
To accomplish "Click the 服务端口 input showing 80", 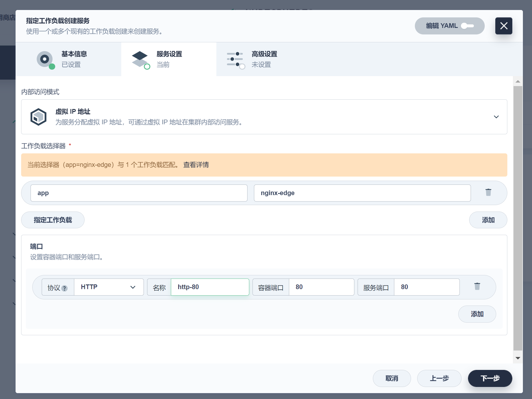I will pos(427,287).
